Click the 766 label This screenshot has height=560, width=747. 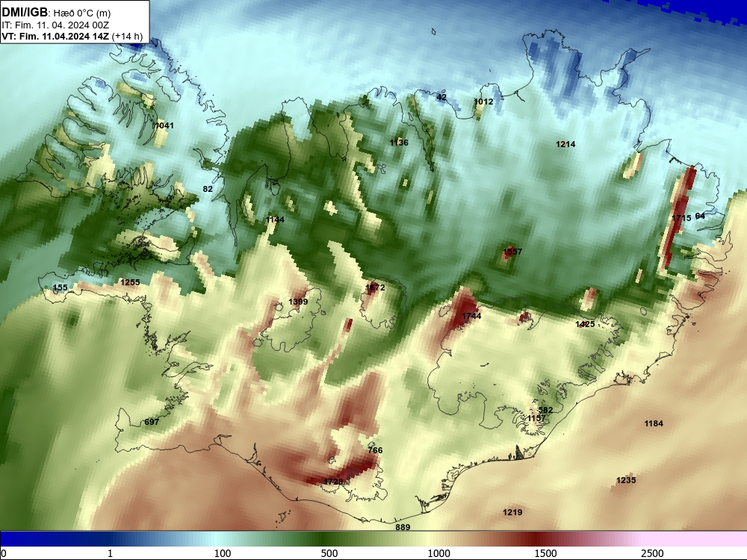pos(375,450)
